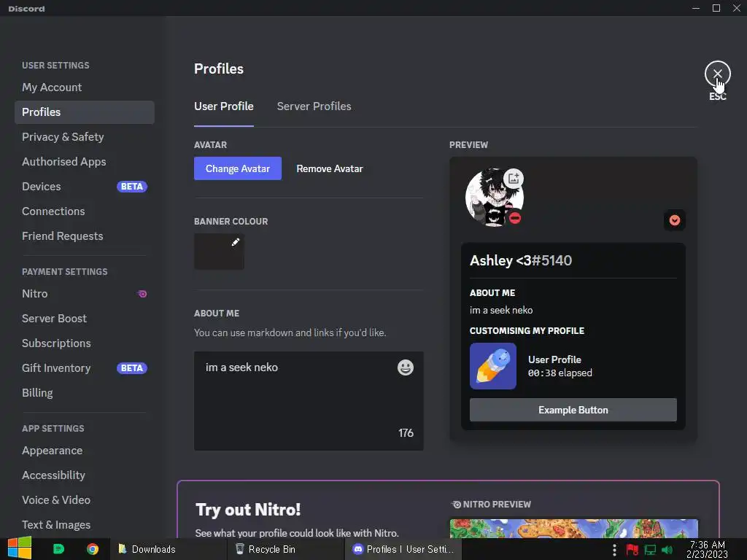Open Billing settings

(85, 392)
